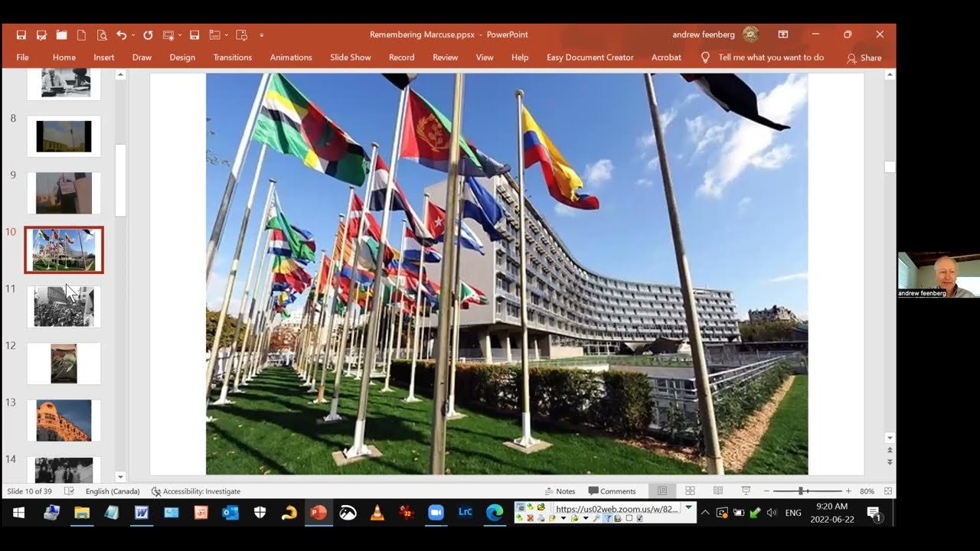Toggle the Notes pane
The height and width of the screenshot is (551, 980).
click(x=560, y=491)
